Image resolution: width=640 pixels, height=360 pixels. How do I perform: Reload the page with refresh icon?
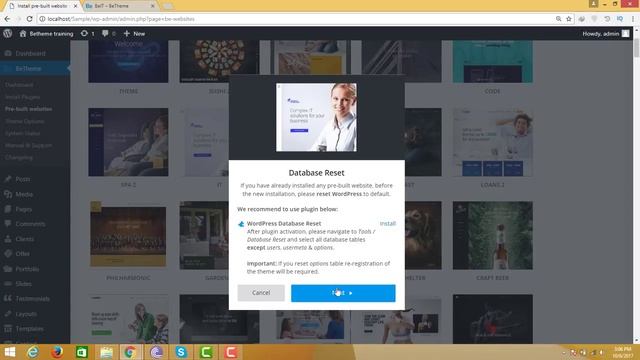click(29, 19)
